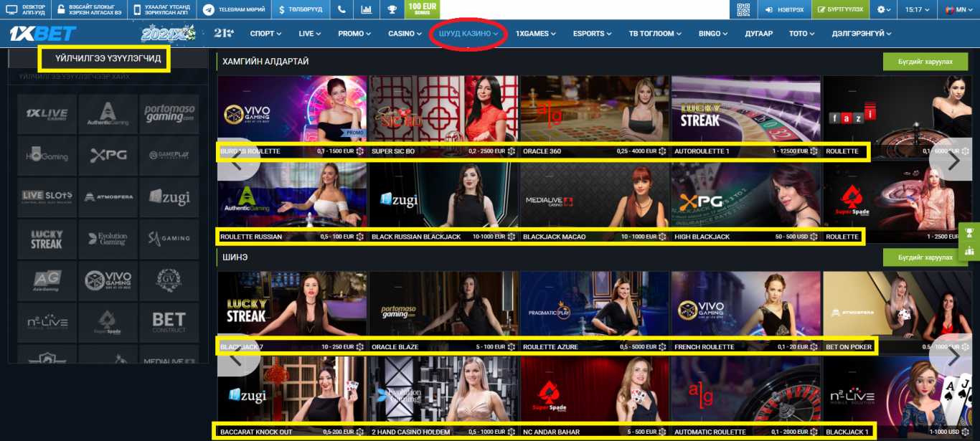Select the XPG provider logo in sidebar
The height and width of the screenshot is (441, 980).
108,156
